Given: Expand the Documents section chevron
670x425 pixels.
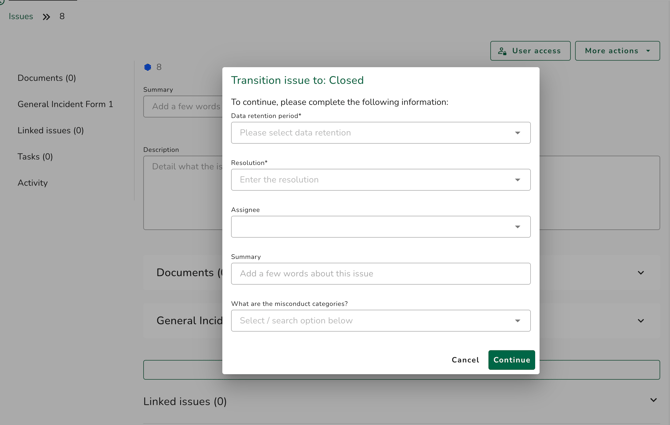Looking at the screenshot, I should pyautogui.click(x=641, y=273).
